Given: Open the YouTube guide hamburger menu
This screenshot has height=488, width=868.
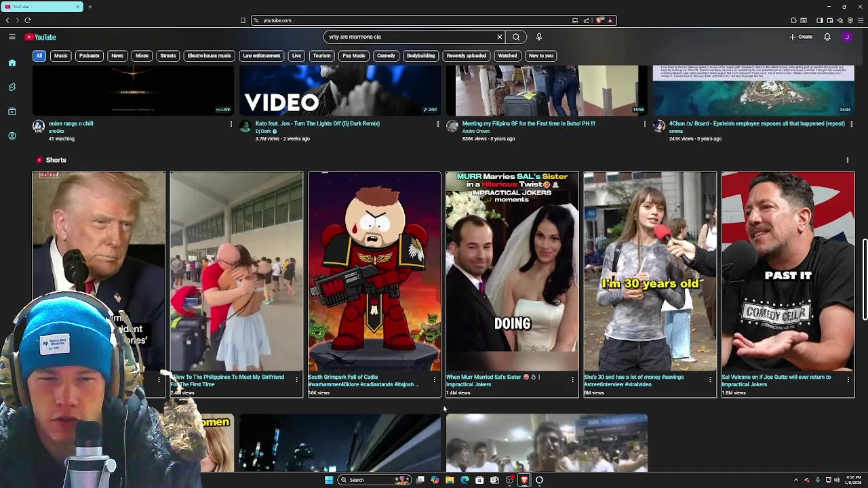Looking at the screenshot, I should (x=12, y=37).
